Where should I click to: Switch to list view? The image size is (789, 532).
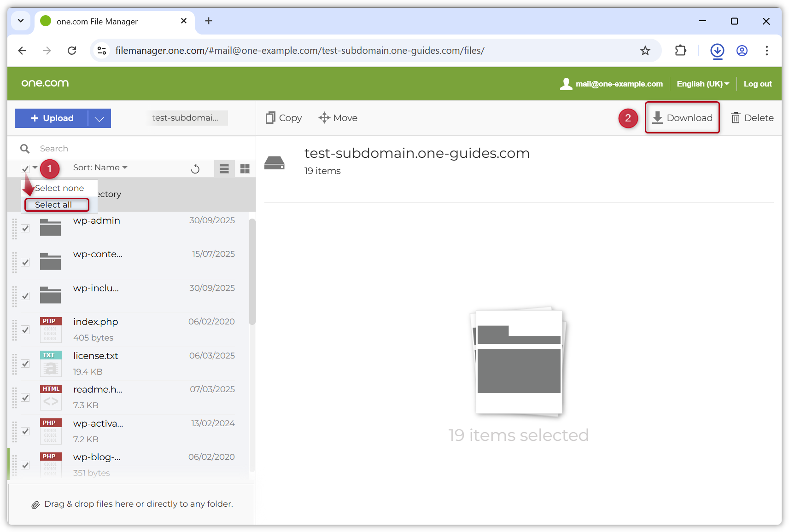pos(224,168)
